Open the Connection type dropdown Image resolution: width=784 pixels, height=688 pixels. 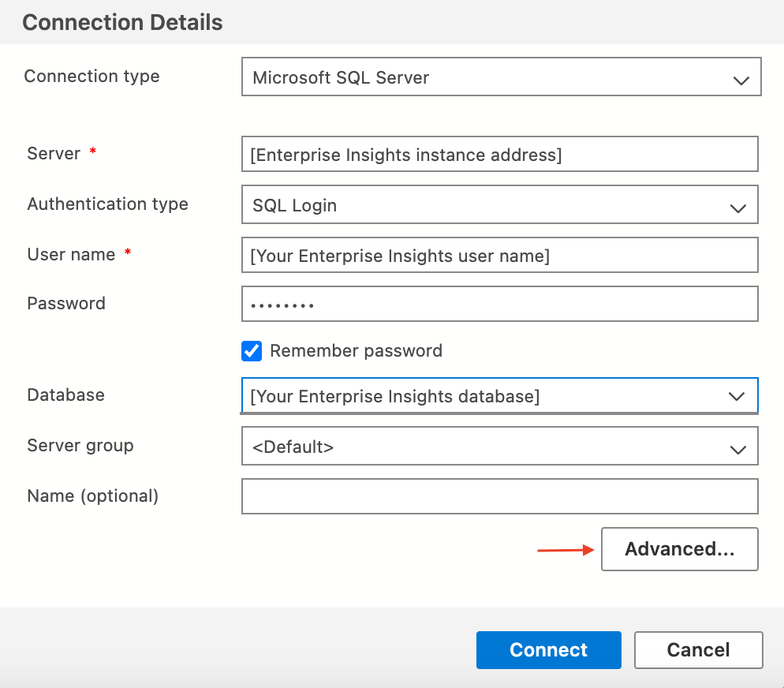pos(500,77)
